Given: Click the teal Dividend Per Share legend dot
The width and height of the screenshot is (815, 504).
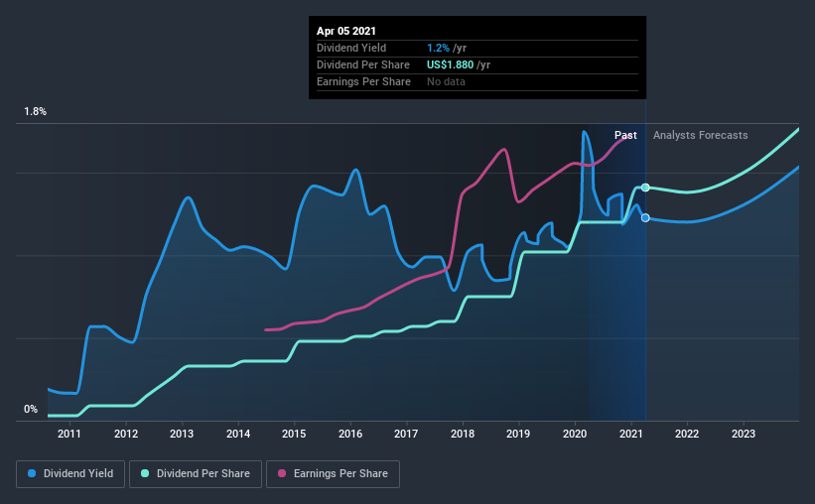Looking at the screenshot, I should (145, 473).
